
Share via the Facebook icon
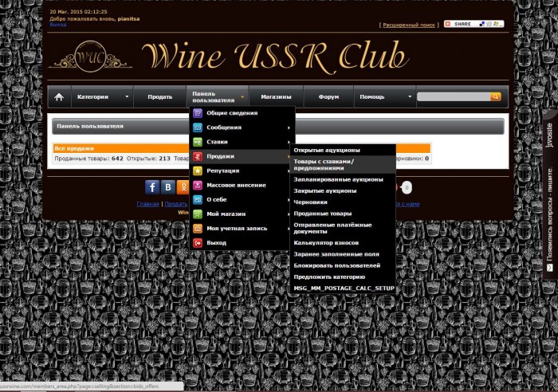point(152,187)
